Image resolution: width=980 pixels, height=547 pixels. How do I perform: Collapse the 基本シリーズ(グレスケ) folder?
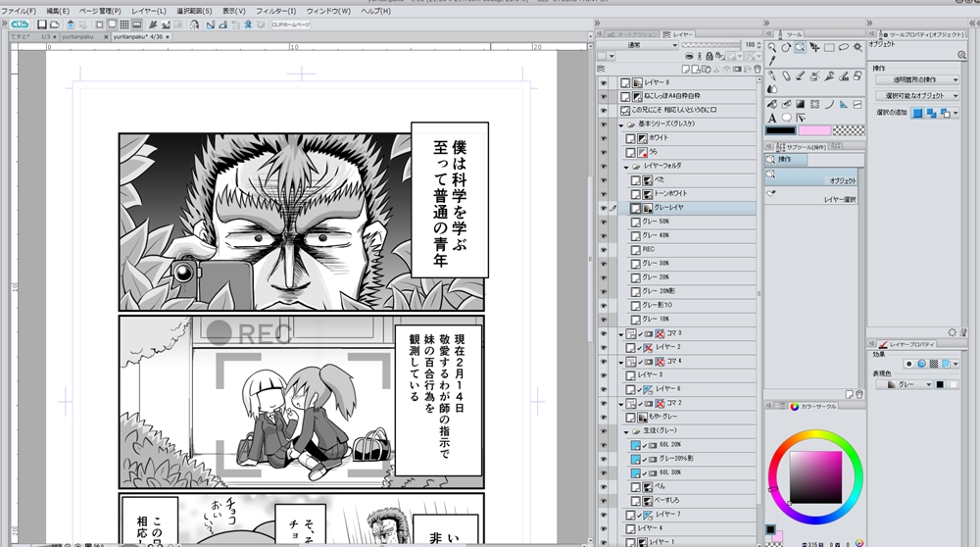click(621, 124)
